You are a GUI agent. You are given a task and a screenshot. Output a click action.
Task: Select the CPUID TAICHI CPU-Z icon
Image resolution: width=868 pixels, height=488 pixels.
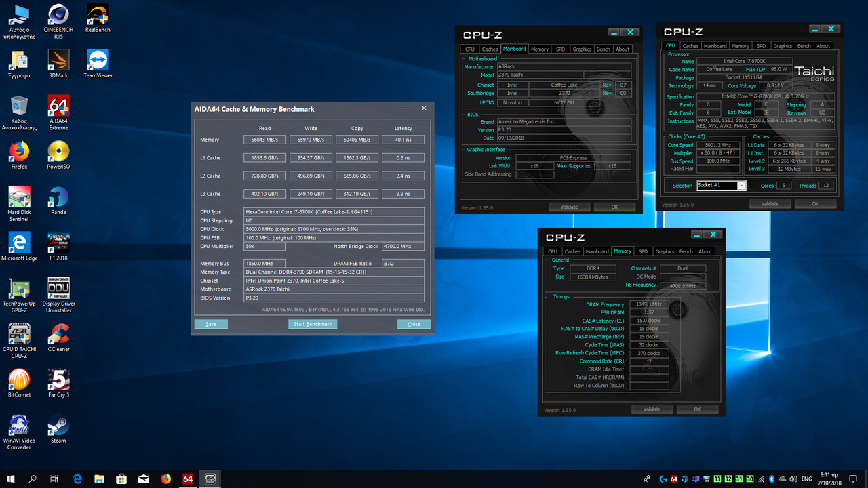19,340
